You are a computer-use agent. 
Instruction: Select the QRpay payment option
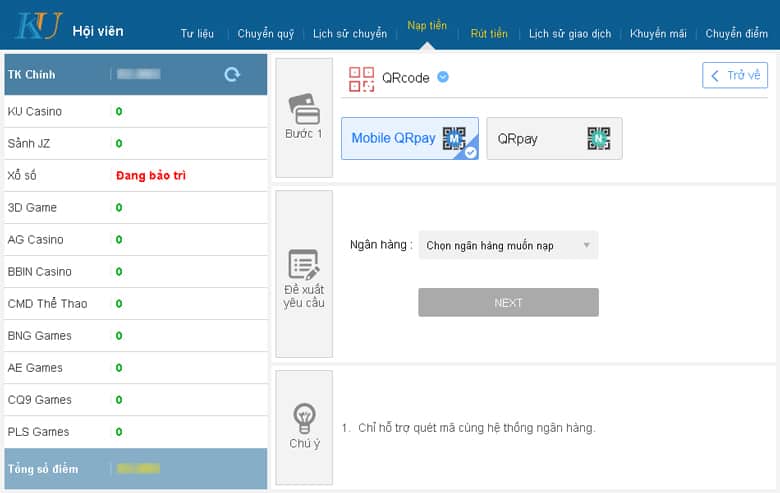[554, 138]
